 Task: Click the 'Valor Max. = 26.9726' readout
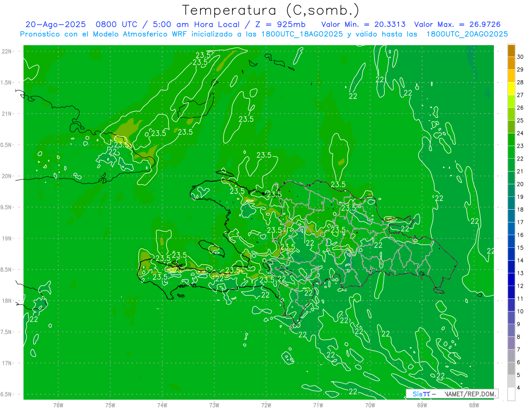pyautogui.click(x=457, y=25)
